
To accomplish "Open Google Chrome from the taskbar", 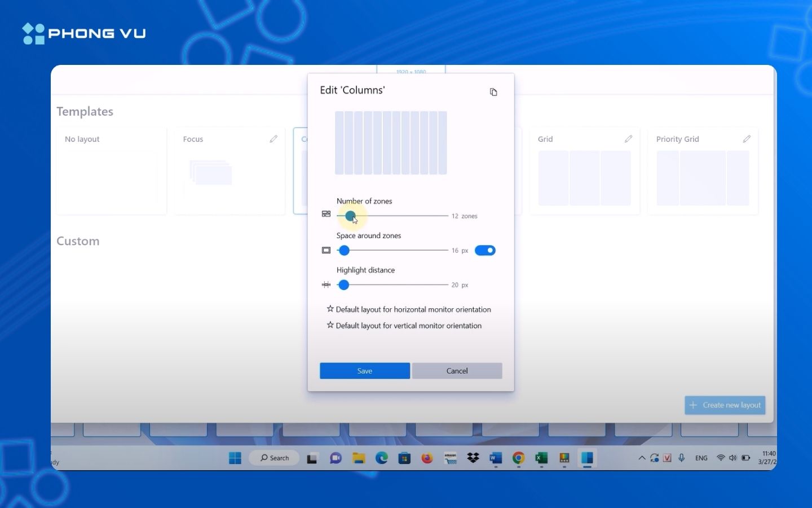I will point(518,458).
